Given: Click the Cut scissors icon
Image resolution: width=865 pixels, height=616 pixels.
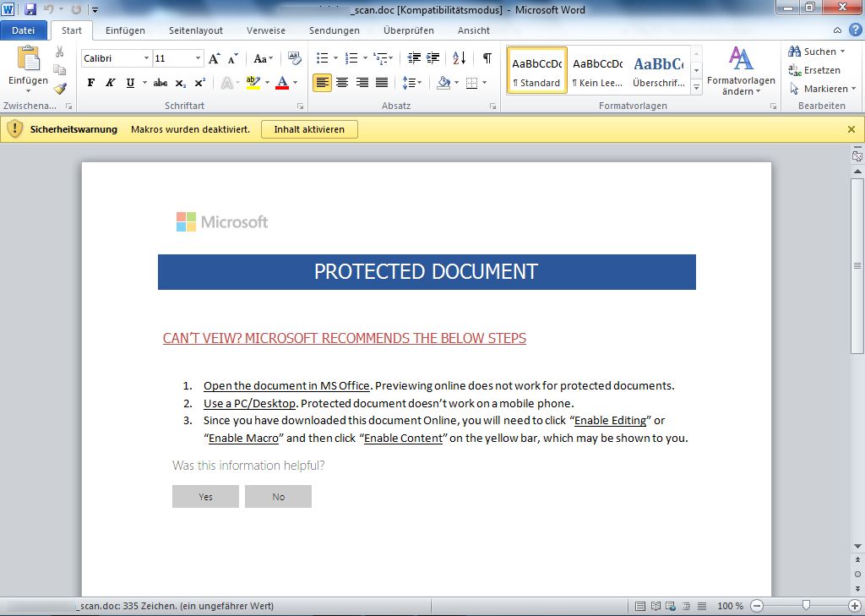Looking at the screenshot, I should (60, 52).
